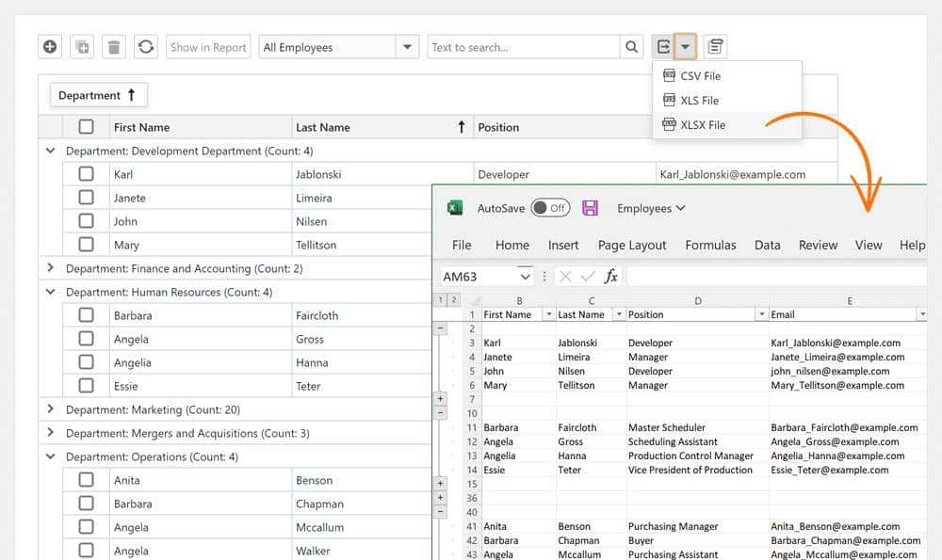Click the fx insert function icon
The height and width of the screenshot is (560, 942).
pyautogui.click(x=611, y=276)
